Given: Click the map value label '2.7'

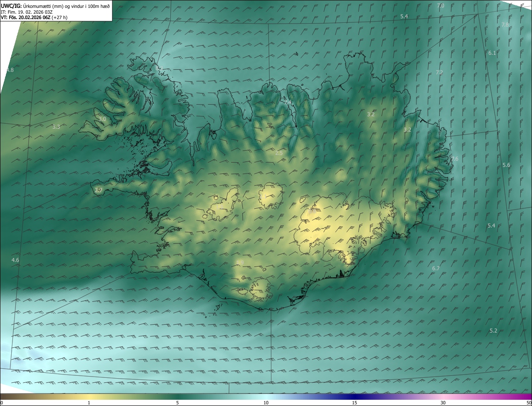Looking at the screenshot, I should (x=99, y=190).
